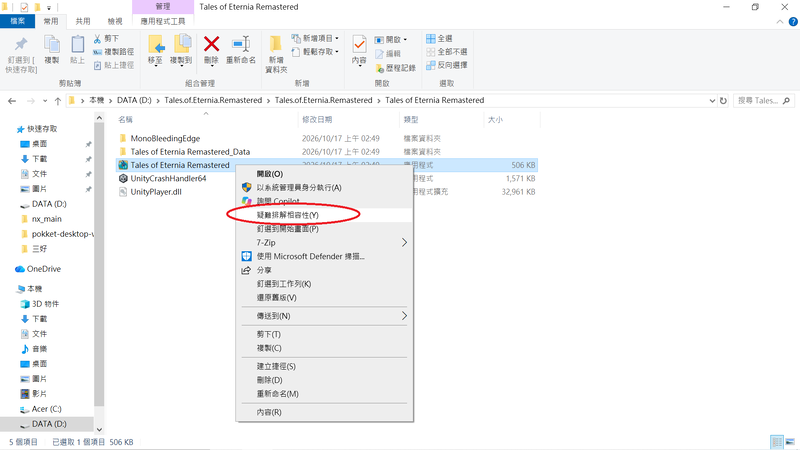The image size is (800, 450).
Task: Click the History command in ribbon
Action: pyautogui.click(x=395, y=68)
